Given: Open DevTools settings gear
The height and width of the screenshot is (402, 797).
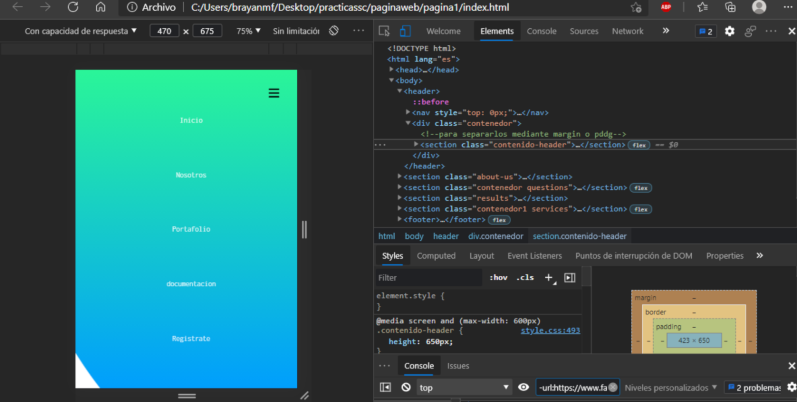Looking at the screenshot, I should 729,31.
